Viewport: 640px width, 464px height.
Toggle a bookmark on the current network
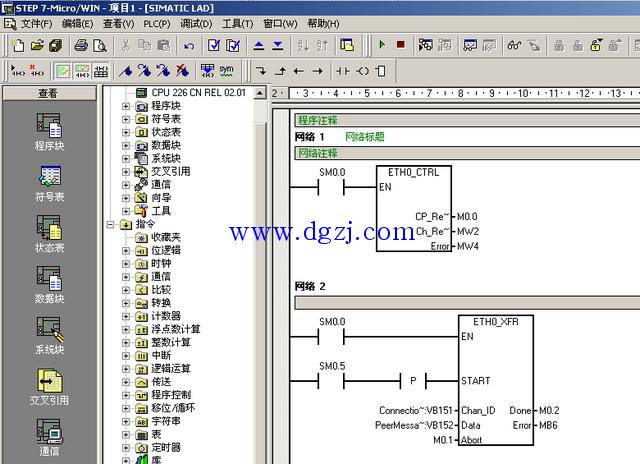pos(126,71)
